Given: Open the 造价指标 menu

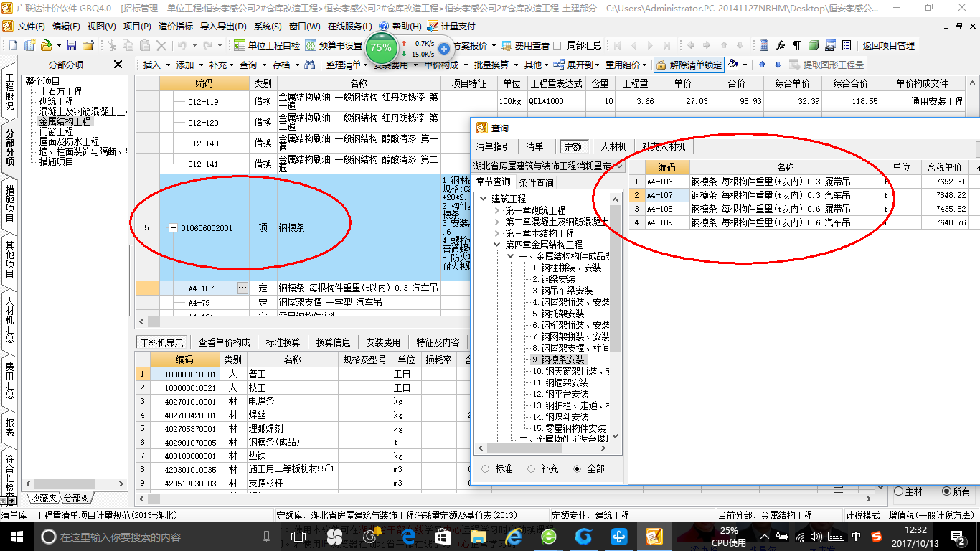Looking at the screenshot, I should 176,26.
